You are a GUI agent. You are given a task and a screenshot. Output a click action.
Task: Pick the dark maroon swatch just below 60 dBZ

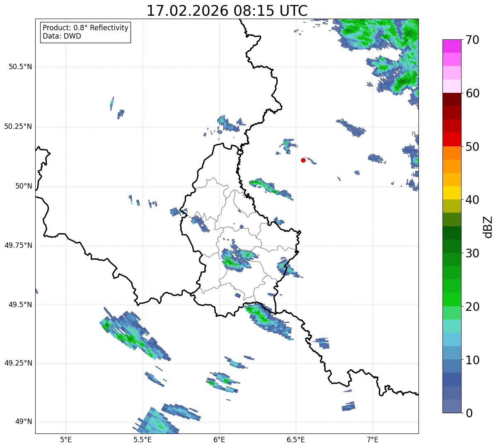[452, 99]
